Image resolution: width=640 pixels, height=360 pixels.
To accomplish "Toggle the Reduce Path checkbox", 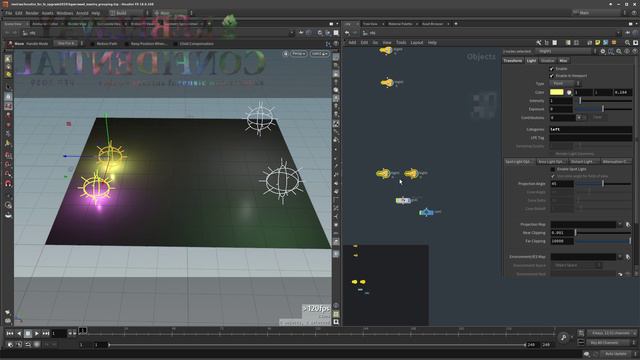I will click(93, 44).
